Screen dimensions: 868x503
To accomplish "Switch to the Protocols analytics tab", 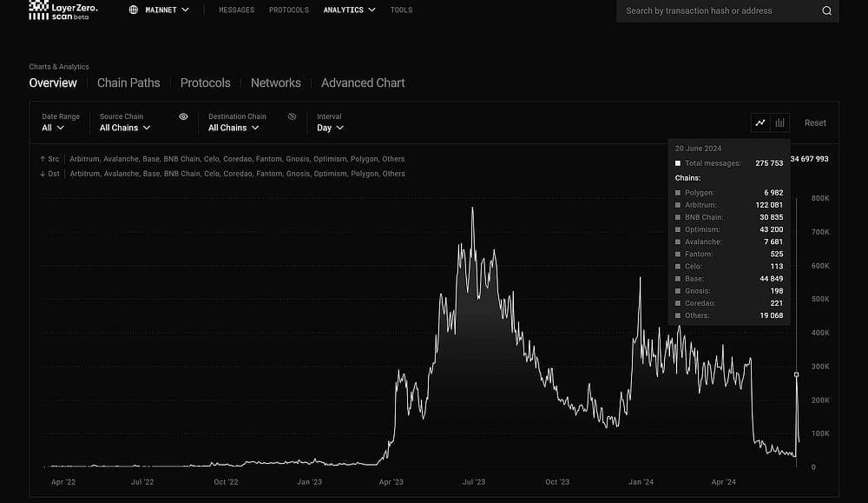I will click(x=206, y=83).
